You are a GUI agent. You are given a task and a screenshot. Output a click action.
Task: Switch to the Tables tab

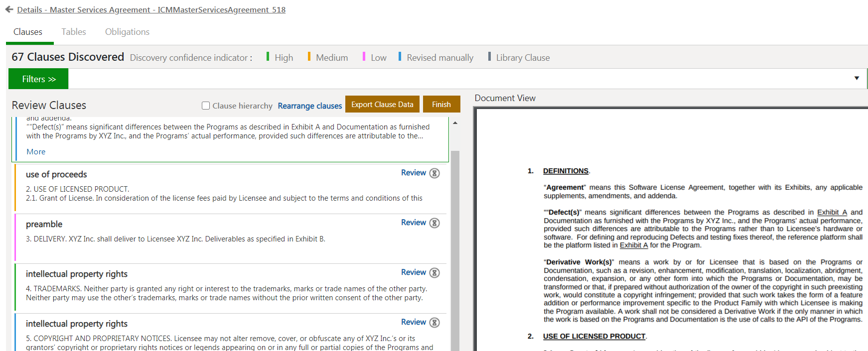74,32
